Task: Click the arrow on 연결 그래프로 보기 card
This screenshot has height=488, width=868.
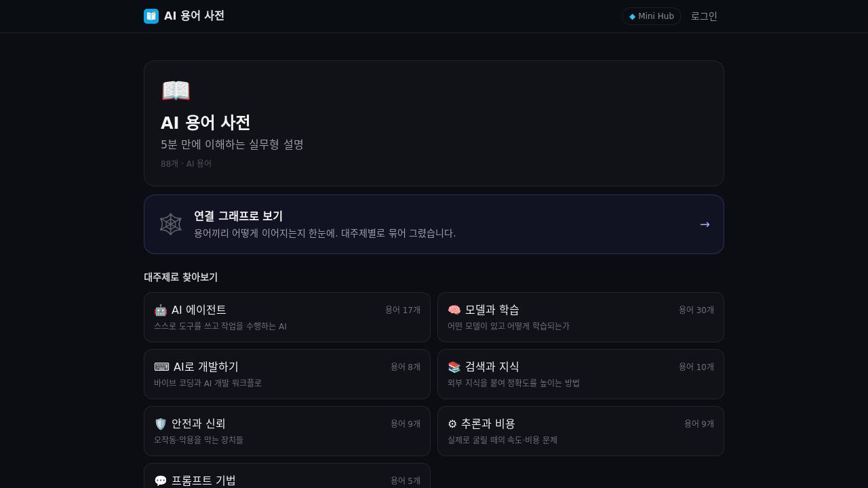Action: click(705, 224)
